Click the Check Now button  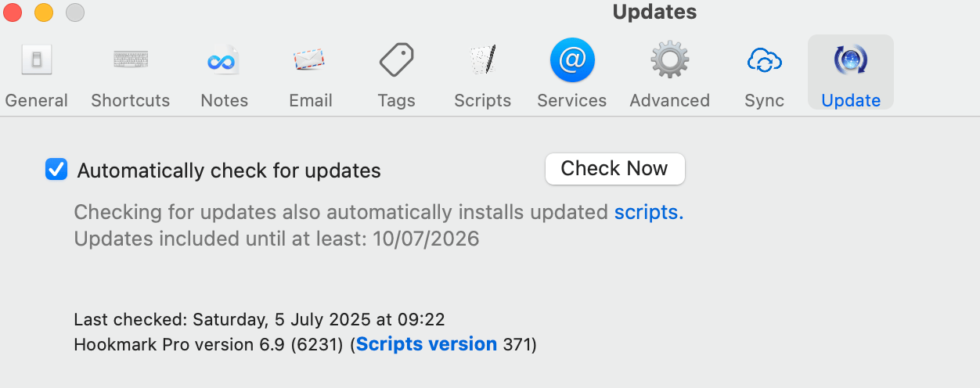point(614,169)
